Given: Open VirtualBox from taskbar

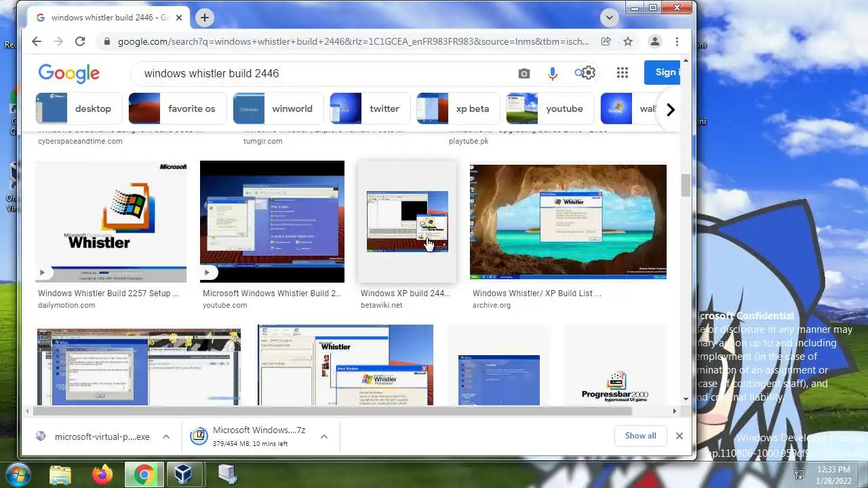Looking at the screenshot, I should click(x=183, y=475).
